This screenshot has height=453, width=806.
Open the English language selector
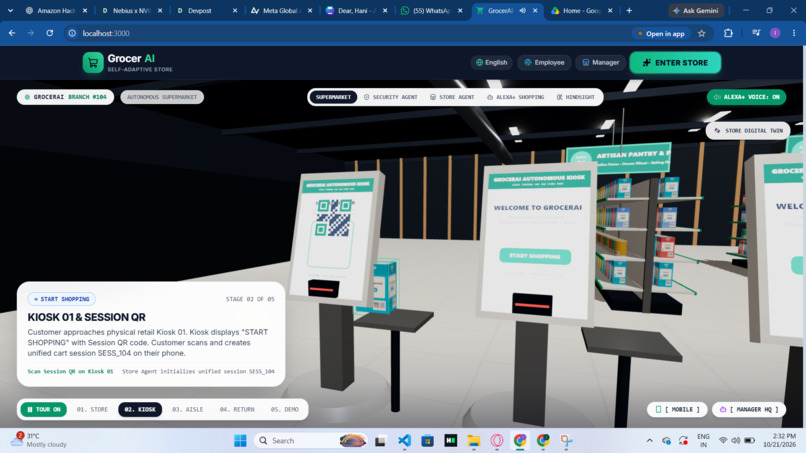point(491,63)
